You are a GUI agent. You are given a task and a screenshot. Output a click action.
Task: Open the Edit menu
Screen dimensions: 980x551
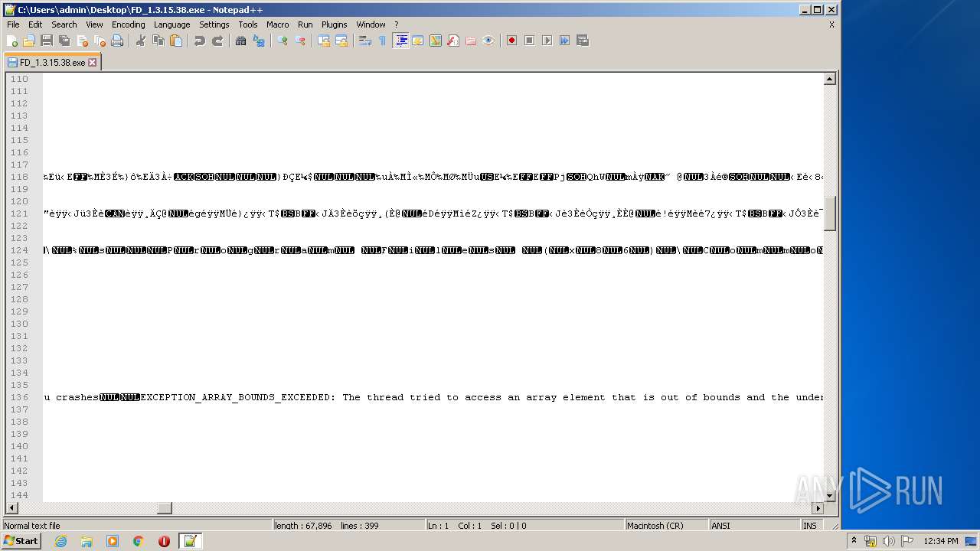click(35, 24)
